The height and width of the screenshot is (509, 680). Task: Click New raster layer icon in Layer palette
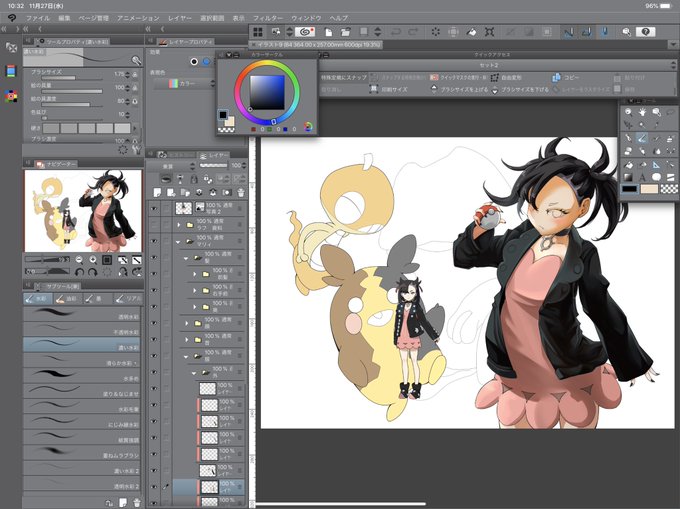[157, 192]
